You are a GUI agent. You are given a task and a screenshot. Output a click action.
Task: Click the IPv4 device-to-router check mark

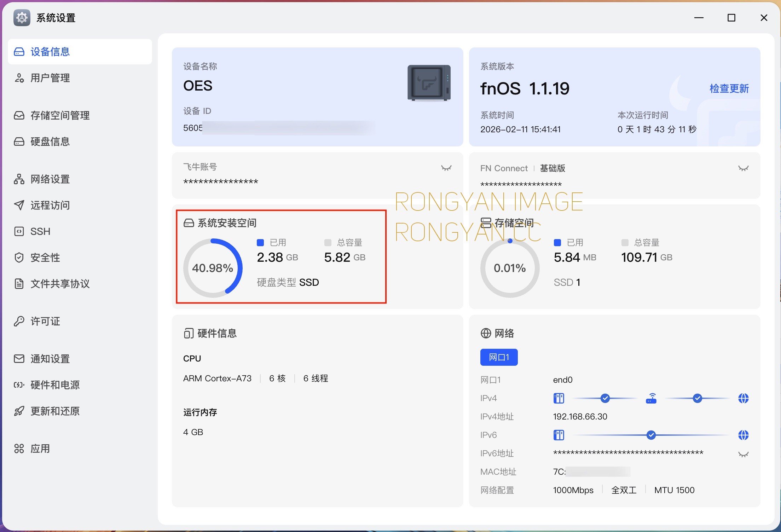pyautogui.click(x=605, y=398)
